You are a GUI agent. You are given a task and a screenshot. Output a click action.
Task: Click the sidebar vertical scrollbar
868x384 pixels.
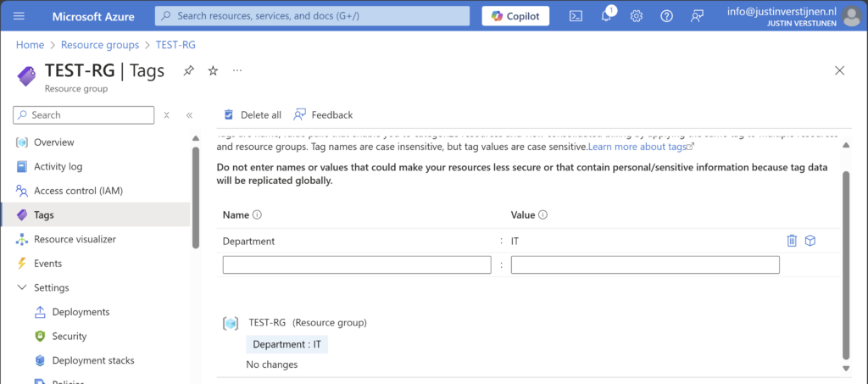tap(196, 195)
